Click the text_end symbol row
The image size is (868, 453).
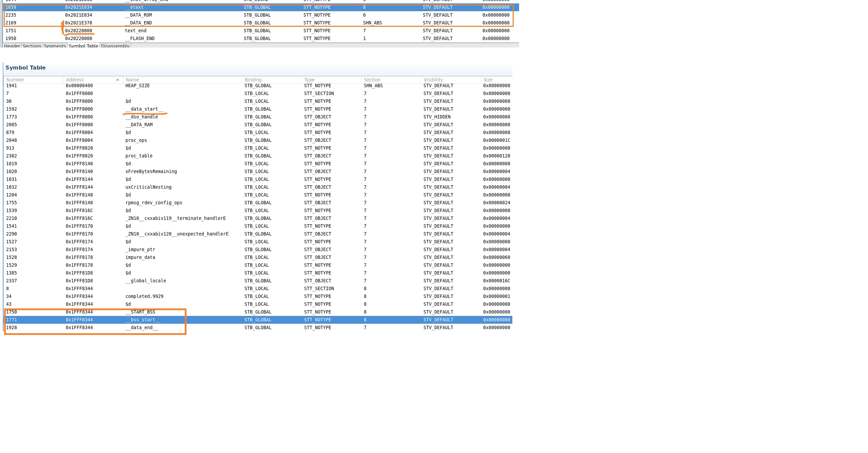coord(135,31)
